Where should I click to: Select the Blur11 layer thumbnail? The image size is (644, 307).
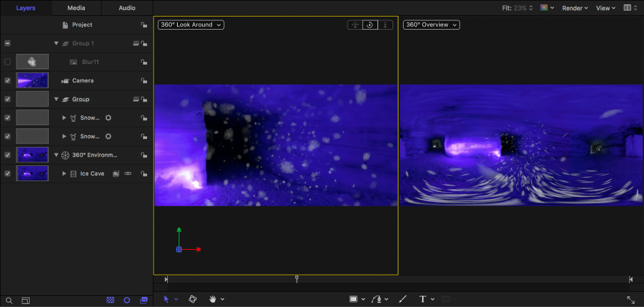32,62
